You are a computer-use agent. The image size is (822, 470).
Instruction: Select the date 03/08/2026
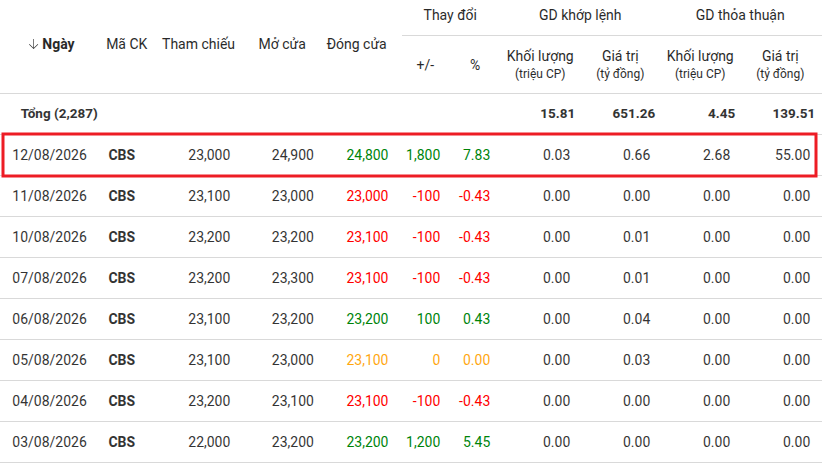click(x=50, y=442)
